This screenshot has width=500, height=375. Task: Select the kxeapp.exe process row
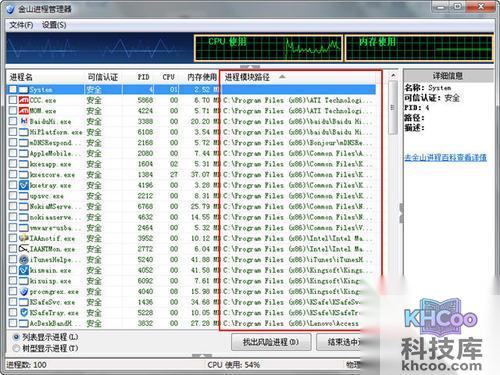191,164
